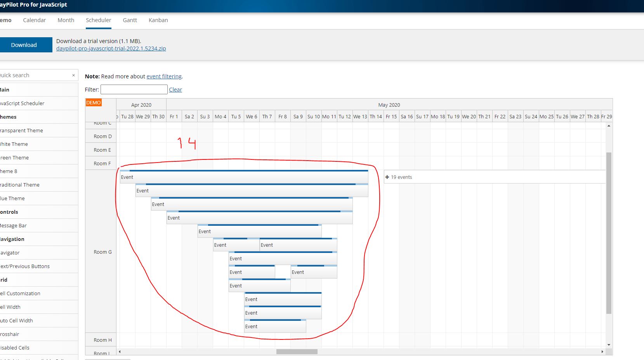Click the Room F row header
Screen dimensions: 644x360
point(101,163)
